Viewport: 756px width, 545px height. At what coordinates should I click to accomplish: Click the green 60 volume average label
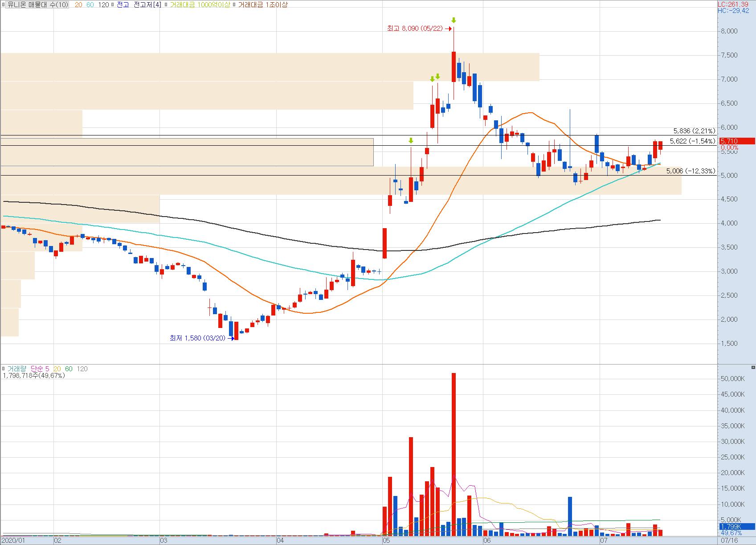tap(69, 369)
